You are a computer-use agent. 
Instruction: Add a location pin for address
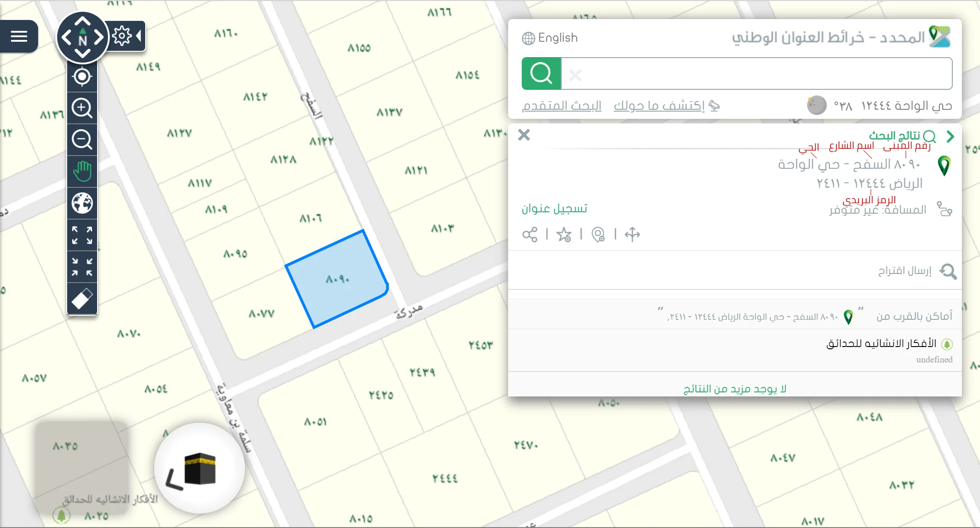(598, 235)
